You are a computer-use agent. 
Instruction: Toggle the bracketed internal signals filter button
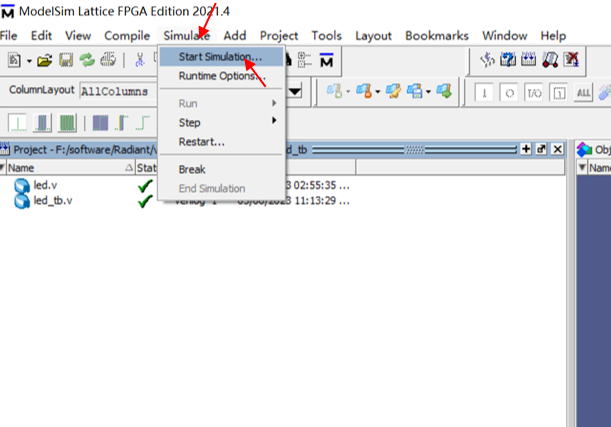tap(559, 93)
